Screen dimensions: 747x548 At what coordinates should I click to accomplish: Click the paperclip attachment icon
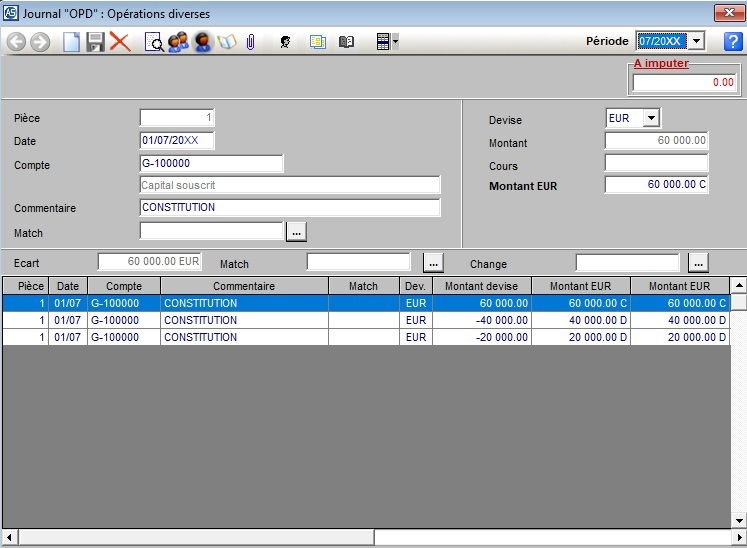(x=251, y=42)
